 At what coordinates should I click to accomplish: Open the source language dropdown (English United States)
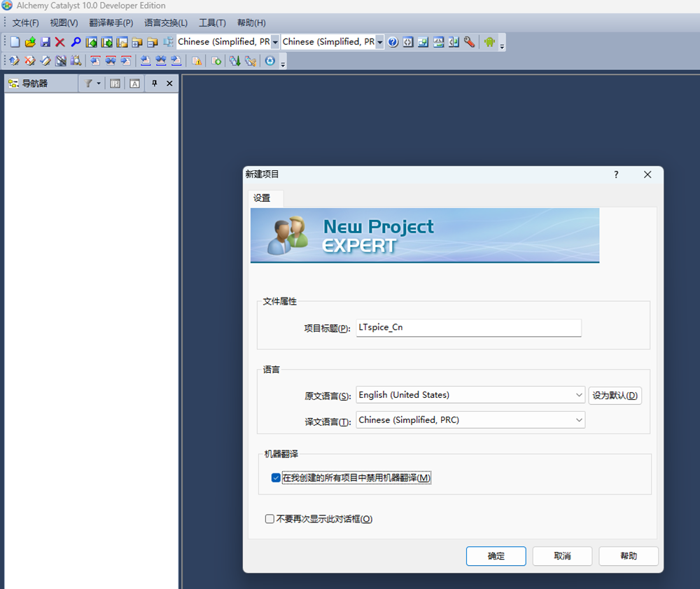[x=470, y=395]
